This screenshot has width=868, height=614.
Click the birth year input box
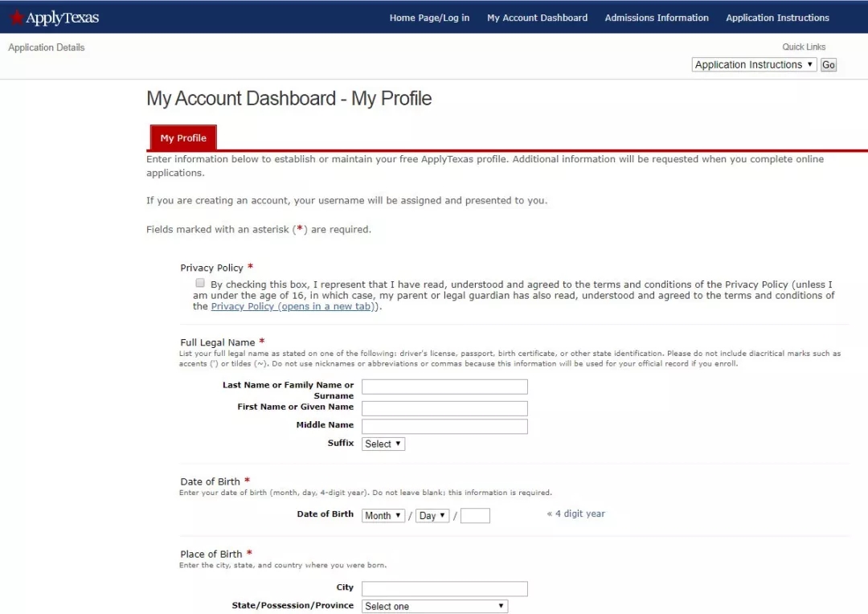[x=475, y=515]
